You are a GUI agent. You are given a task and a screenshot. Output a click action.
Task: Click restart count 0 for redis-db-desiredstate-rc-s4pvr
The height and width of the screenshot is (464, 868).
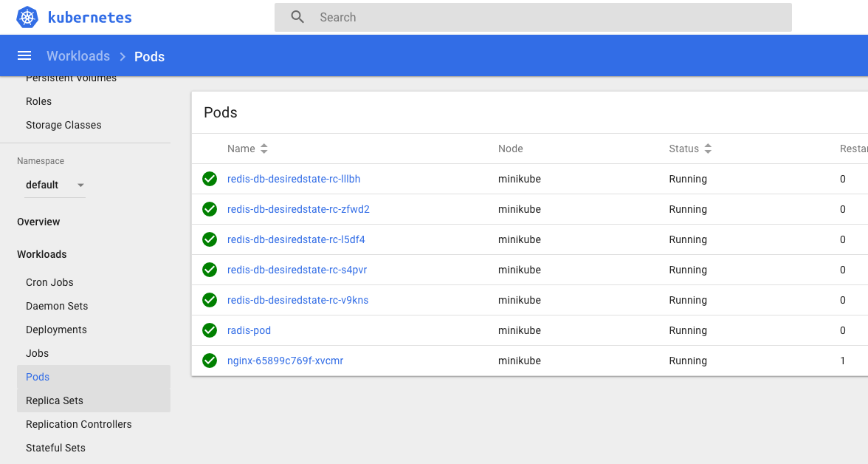click(x=843, y=270)
